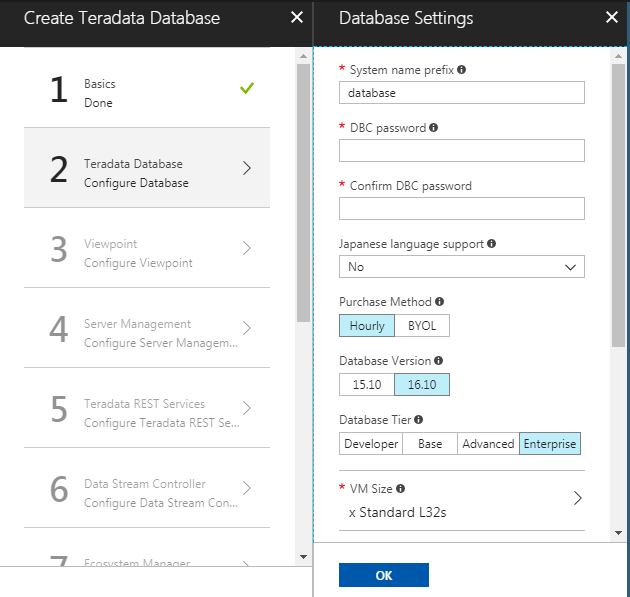
Task: Click green checkmark on Basics step
Action: coord(247,88)
